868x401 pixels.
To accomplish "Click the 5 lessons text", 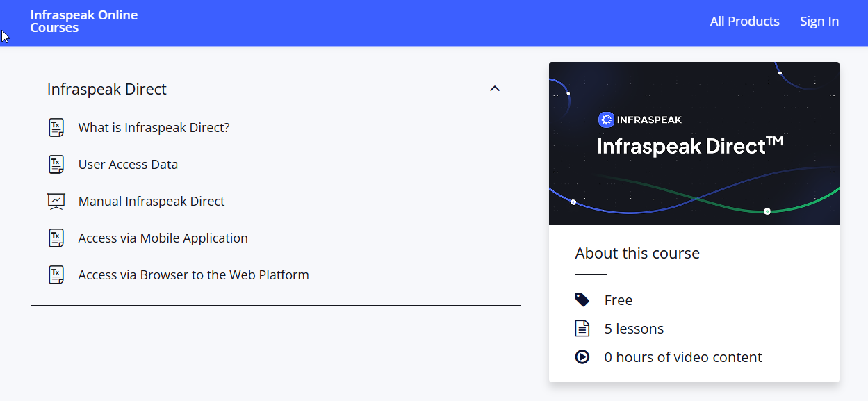I will click(634, 329).
